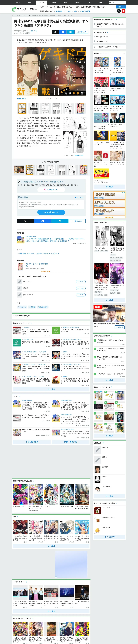Open the 連載一覧はこちら button
This screenshot has width=138, height=644.
71,442
